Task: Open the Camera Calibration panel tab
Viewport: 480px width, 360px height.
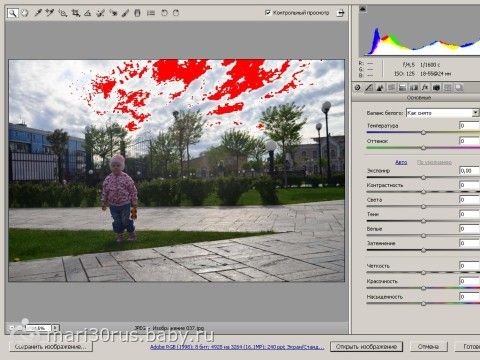Action: 436,88
